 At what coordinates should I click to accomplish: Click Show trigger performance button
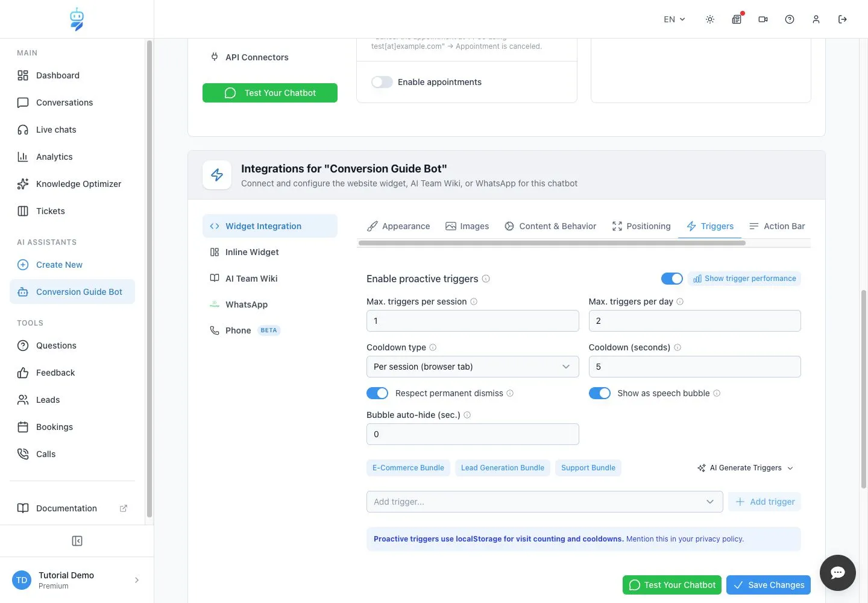coord(744,279)
